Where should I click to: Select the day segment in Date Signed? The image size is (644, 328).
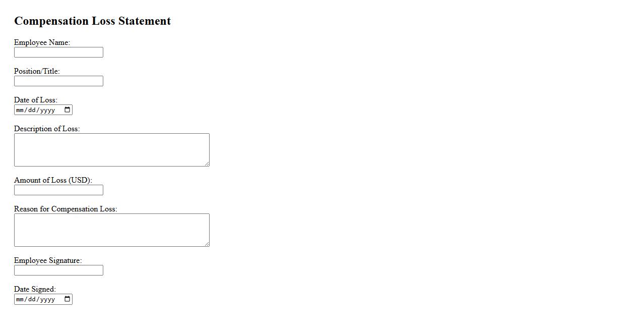pos(33,299)
